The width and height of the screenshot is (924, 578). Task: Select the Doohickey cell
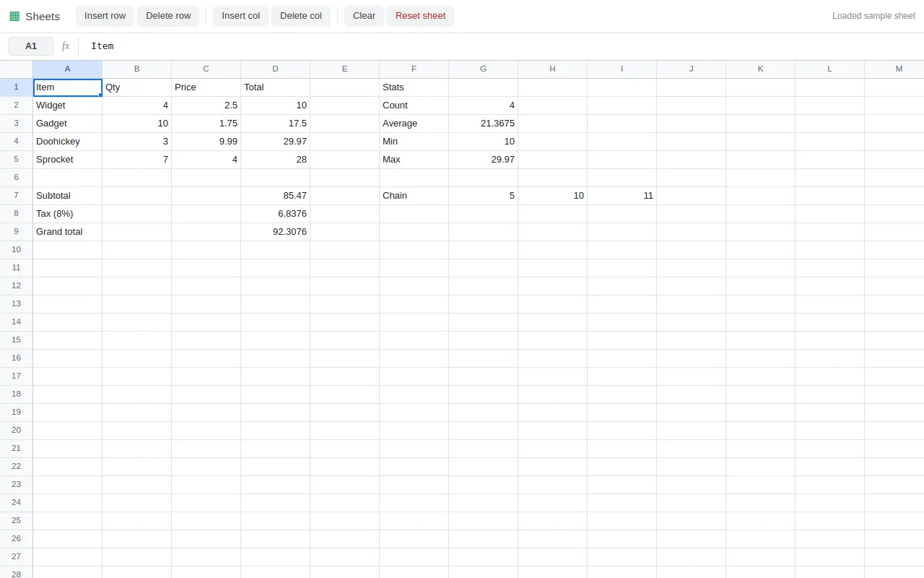click(68, 142)
